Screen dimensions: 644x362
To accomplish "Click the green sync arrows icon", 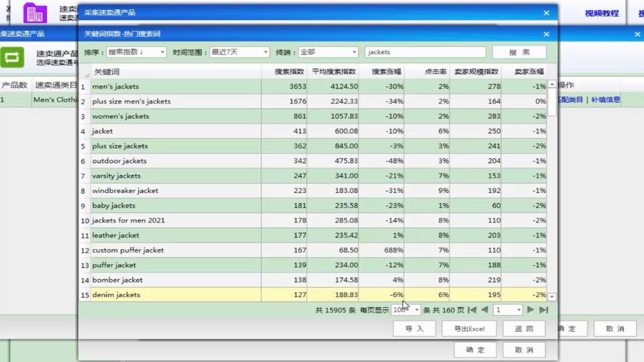I will 12,57.
